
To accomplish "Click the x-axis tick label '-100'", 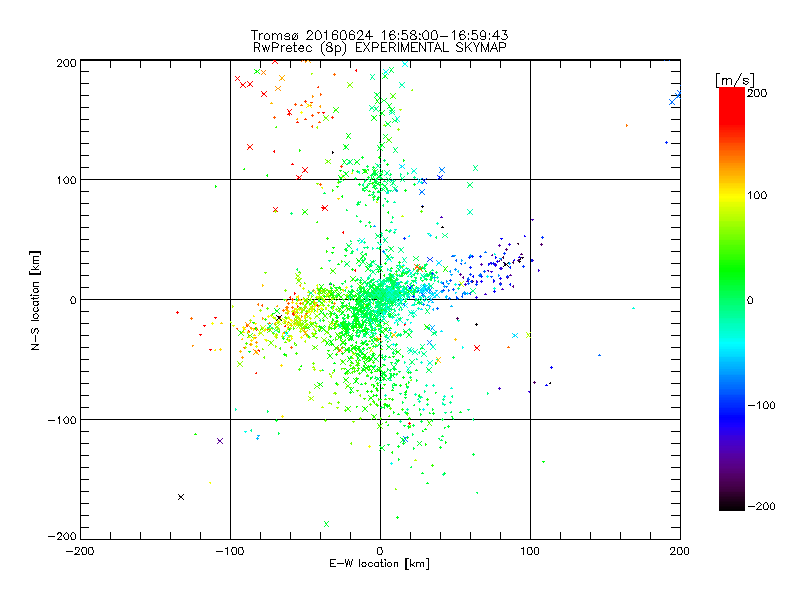I will coord(230,552).
